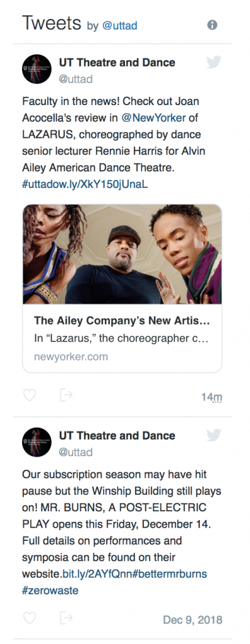The height and width of the screenshot is (644, 250).
Task: Follow the #uttadow.ly/XkY150jUnaL link
Action: tap(85, 184)
